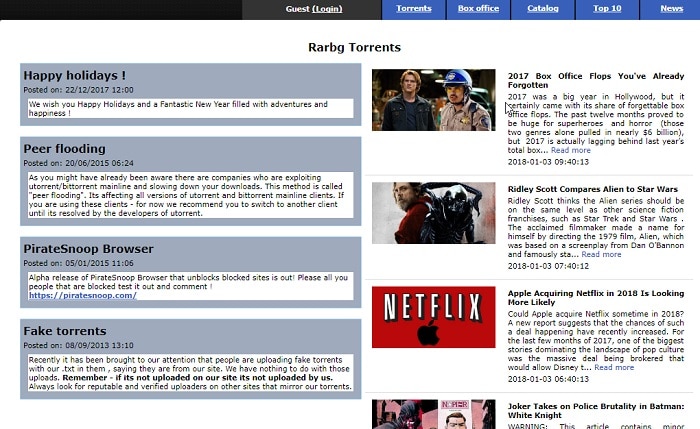Click timestamp '2018-01-03 07:40:12'
This screenshot has height=429, width=700.
click(548, 266)
